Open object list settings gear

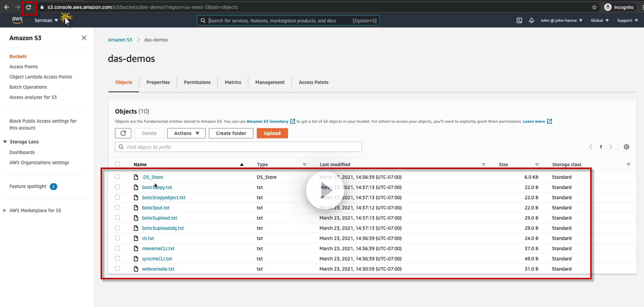pos(626,147)
